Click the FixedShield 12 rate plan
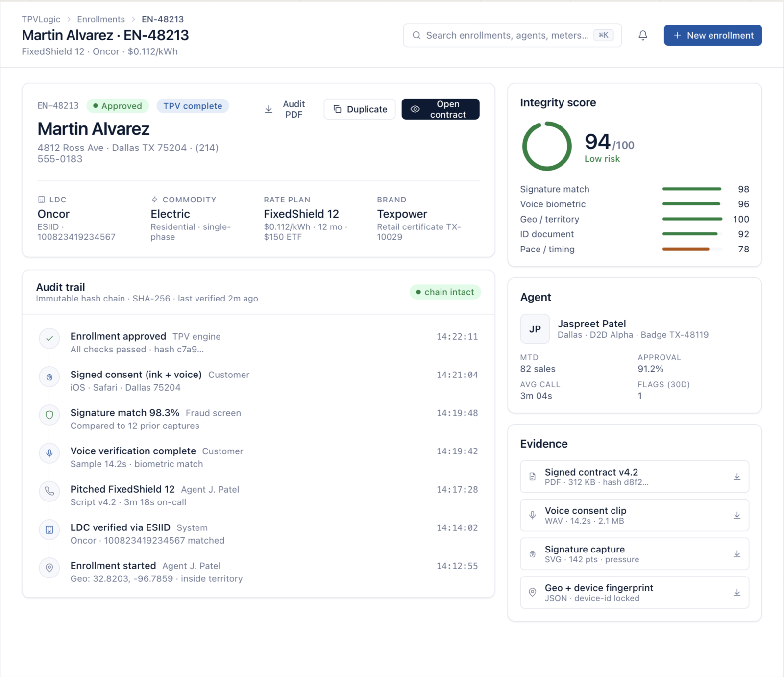This screenshot has width=784, height=677. (x=301, y=214)
